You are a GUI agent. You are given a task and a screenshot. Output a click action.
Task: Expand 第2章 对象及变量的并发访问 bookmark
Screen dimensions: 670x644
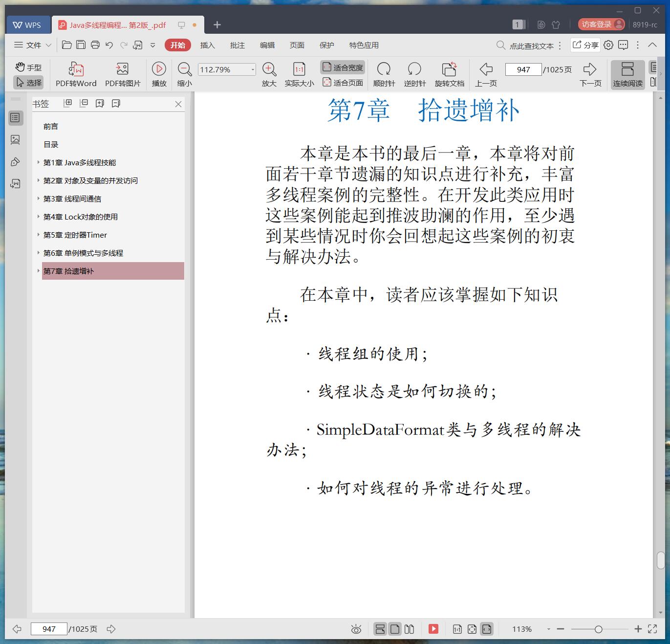click(x=39, y=180)
